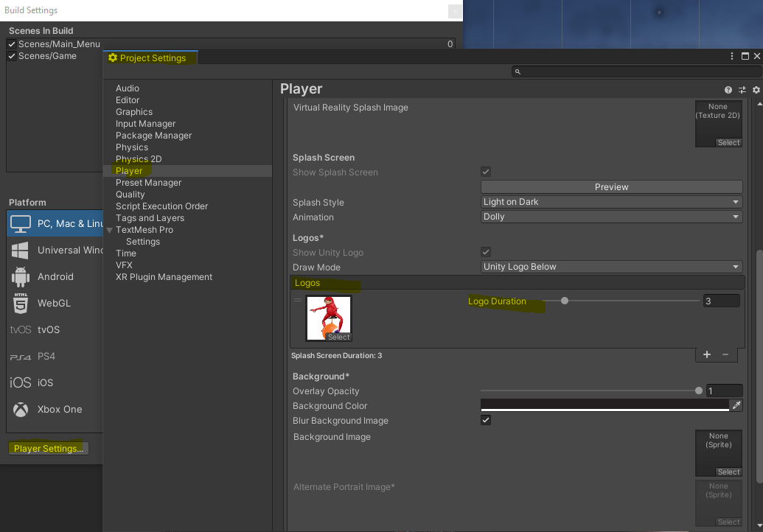The height and width of the screenshot is (532, 763).
Task: Remove logo with the minus button
Action: tap(725, 354)
